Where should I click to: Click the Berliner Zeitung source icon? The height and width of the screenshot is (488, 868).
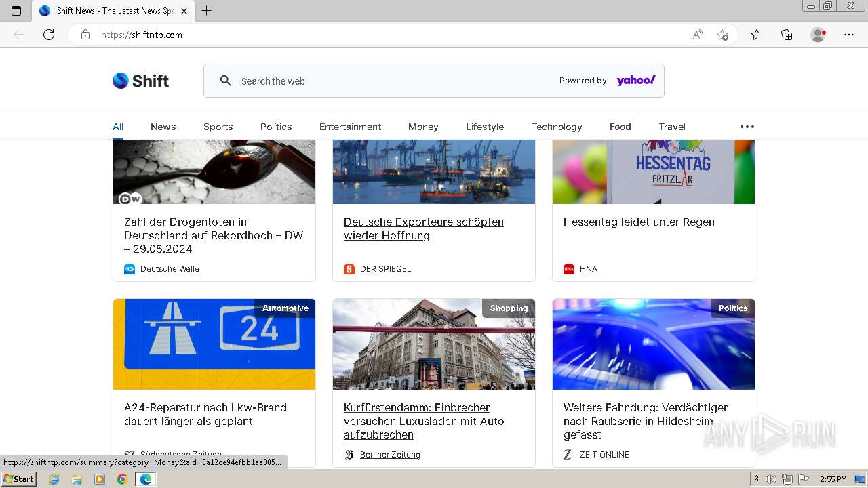click(349, 455)
